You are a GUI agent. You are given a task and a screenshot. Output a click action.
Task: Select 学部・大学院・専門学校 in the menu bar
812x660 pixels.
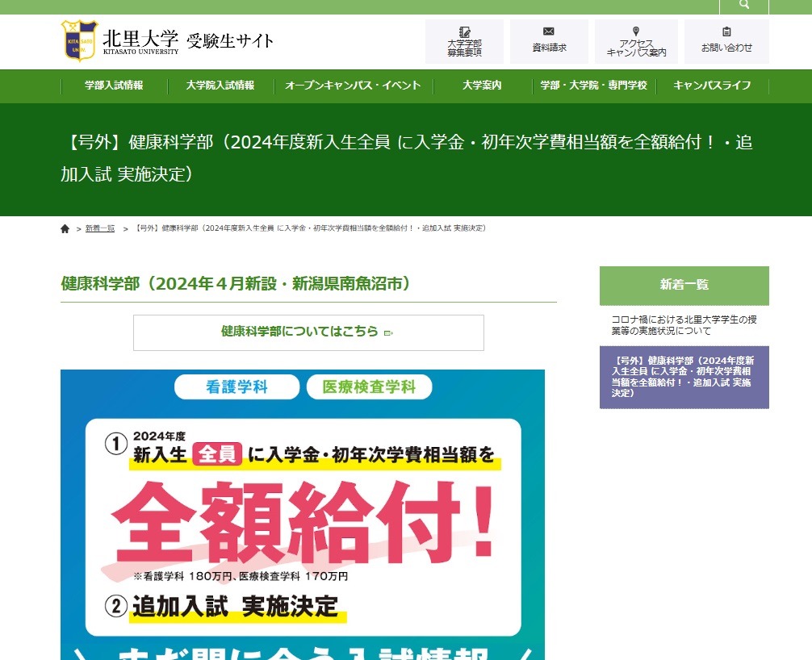pos(594,86)
